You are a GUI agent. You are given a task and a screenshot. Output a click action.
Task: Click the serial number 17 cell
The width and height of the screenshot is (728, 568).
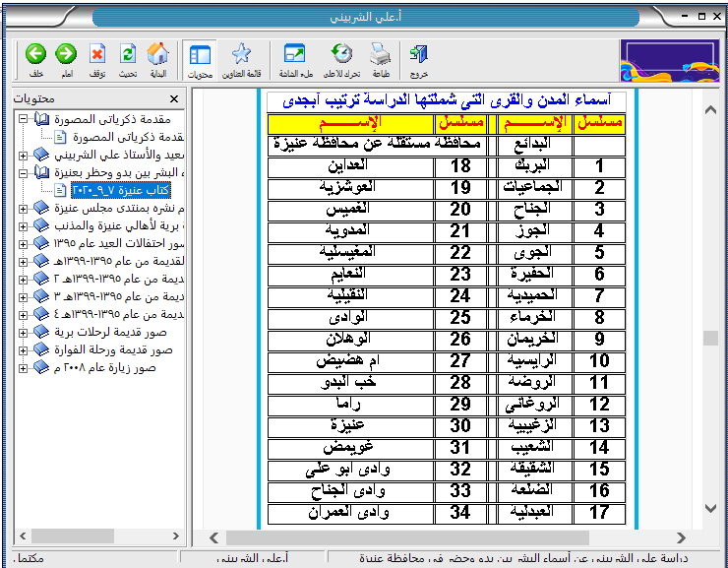[x=599, y=512]
